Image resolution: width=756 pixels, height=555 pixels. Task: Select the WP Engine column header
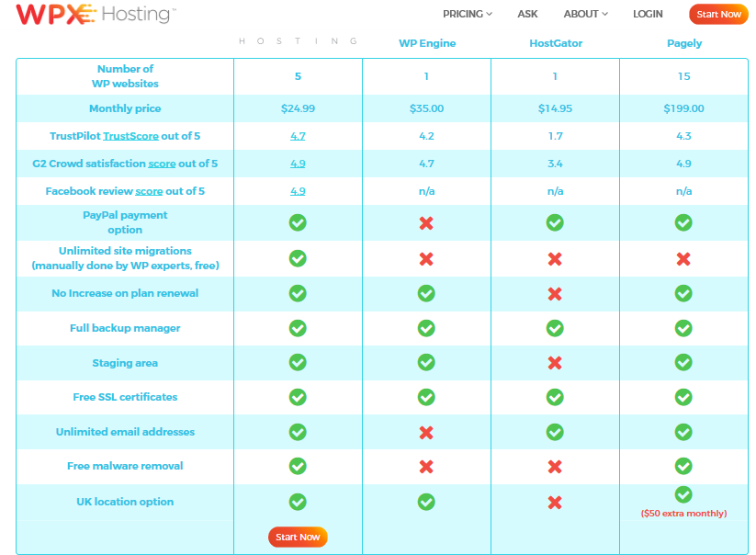427,43
